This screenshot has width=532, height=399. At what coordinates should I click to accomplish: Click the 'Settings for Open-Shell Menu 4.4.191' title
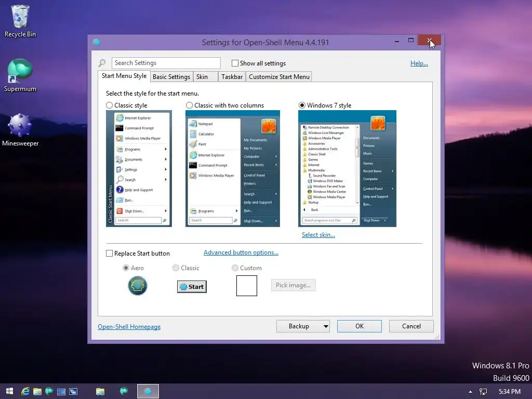(x=265, y=43)
